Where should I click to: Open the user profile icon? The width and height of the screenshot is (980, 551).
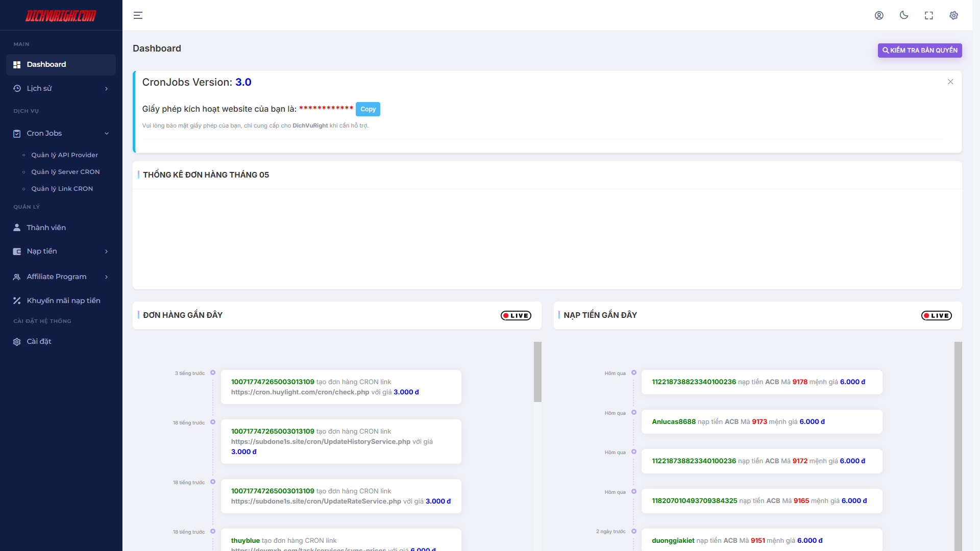pyautogui.click(x=879, y=15)
